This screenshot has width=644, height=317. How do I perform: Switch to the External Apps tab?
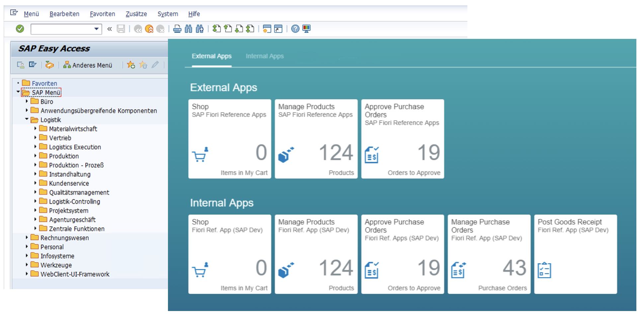[211, 56]
